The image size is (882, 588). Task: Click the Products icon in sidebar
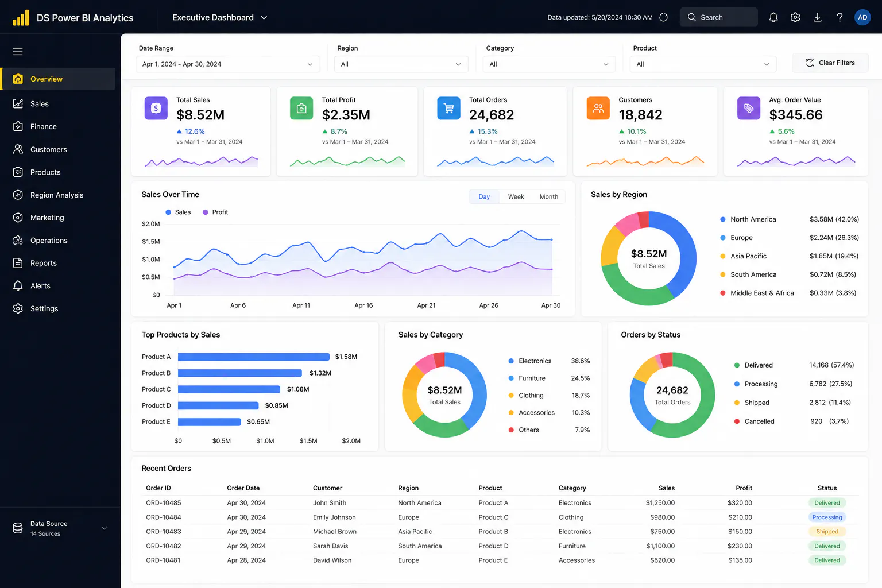pos(18,172)
